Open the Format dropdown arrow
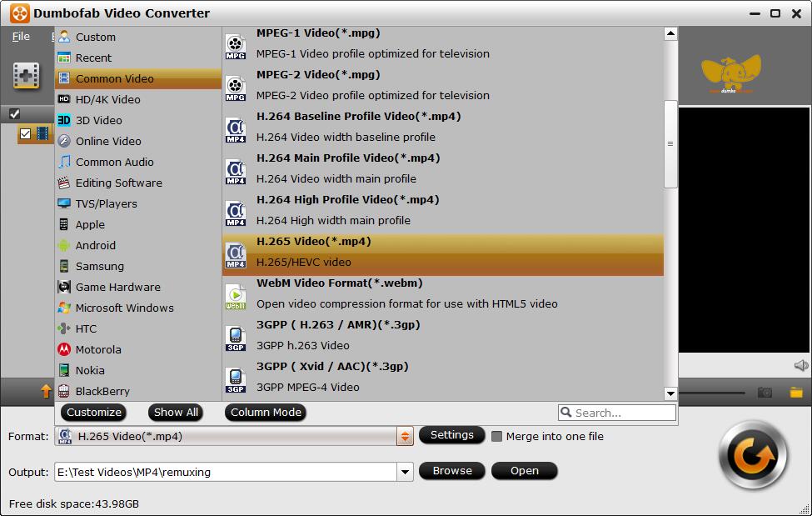Screen dimensions: 812x516 click(x=405, y=436)
